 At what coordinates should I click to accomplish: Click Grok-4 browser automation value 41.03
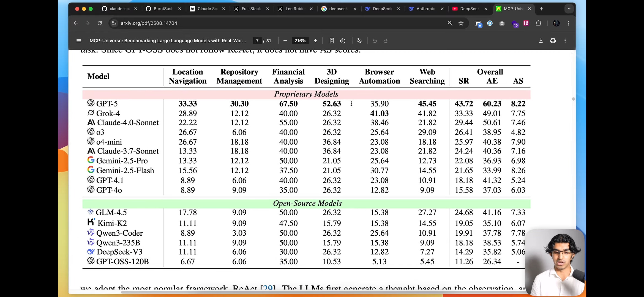click(379, 113)
